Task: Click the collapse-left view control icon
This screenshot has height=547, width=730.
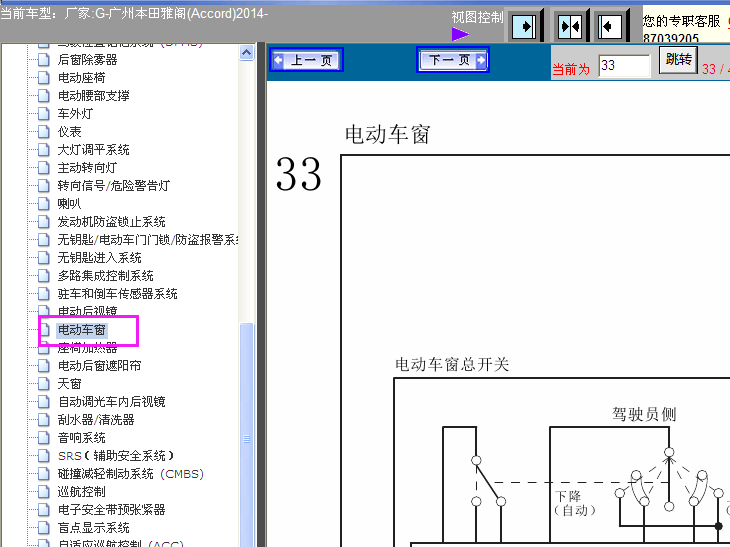Action: pos(609,27)
